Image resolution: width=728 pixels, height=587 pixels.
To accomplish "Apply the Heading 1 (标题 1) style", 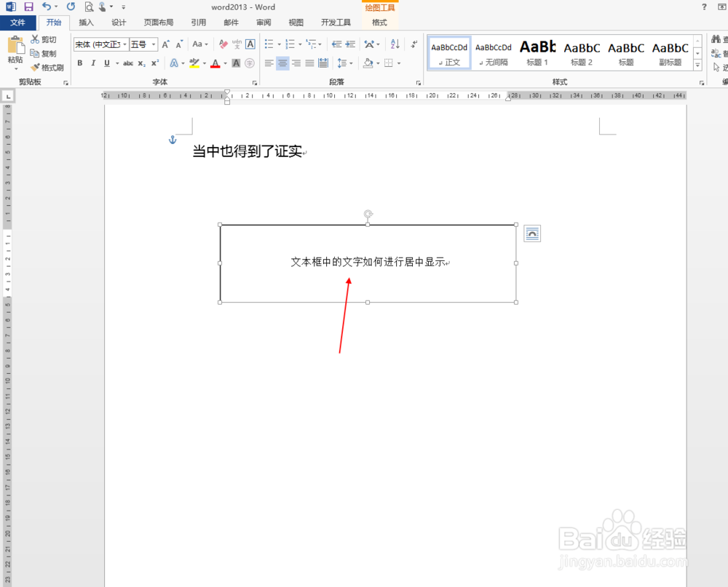I will 537,53.
